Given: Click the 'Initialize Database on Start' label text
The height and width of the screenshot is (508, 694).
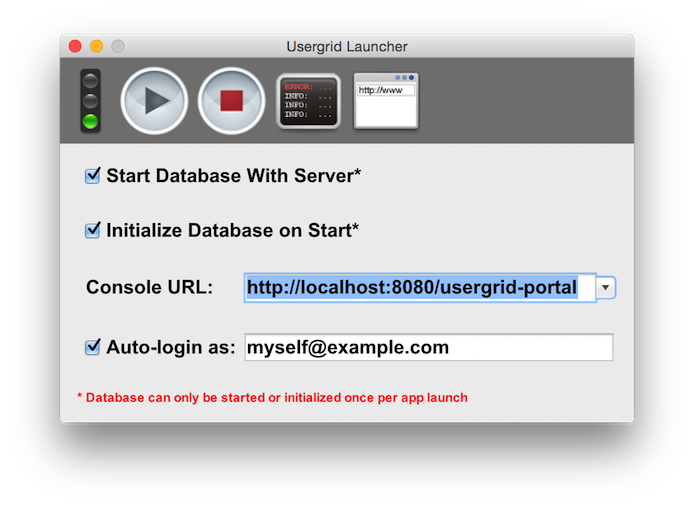Looking at the screenshot, I should click(232, 231).
